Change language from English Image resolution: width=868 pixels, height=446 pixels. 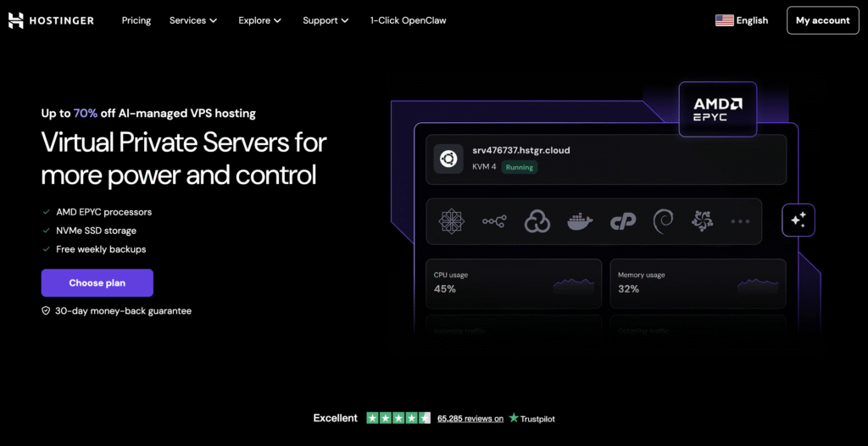click(742, 20)
